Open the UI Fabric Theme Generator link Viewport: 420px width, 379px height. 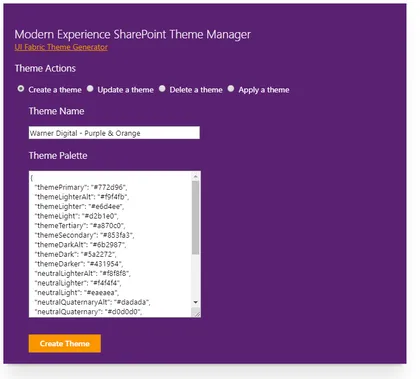pyautogui.click(x=61, y=47)
